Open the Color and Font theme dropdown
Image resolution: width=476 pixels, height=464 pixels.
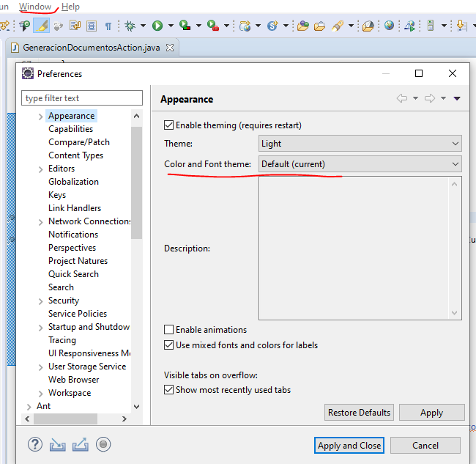[360, 164]
